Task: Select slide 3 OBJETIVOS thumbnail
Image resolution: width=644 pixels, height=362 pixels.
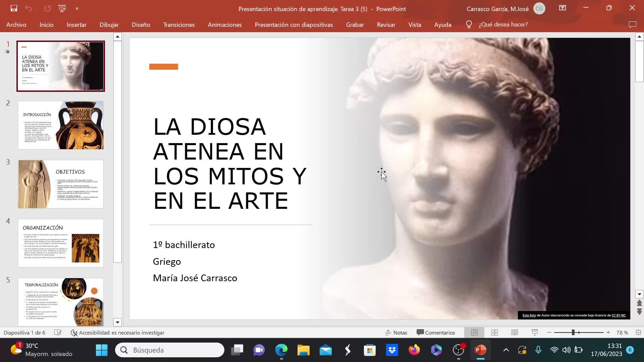Action: pos(61,184)
